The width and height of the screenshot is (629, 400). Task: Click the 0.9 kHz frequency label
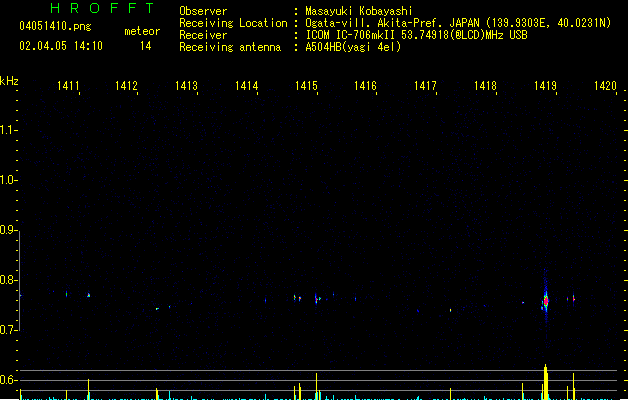pyautogui.click(x=7, y=230)
